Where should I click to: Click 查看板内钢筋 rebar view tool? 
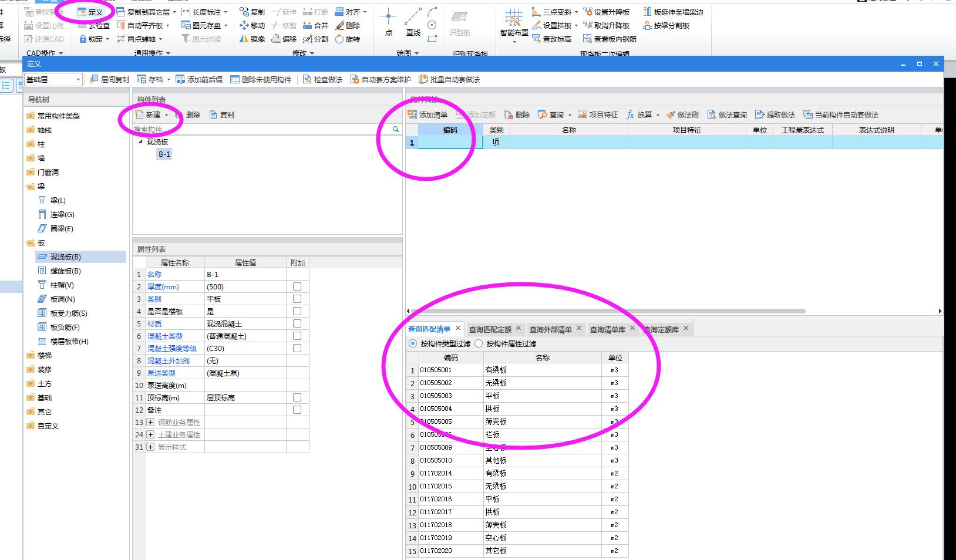[610, 39]
